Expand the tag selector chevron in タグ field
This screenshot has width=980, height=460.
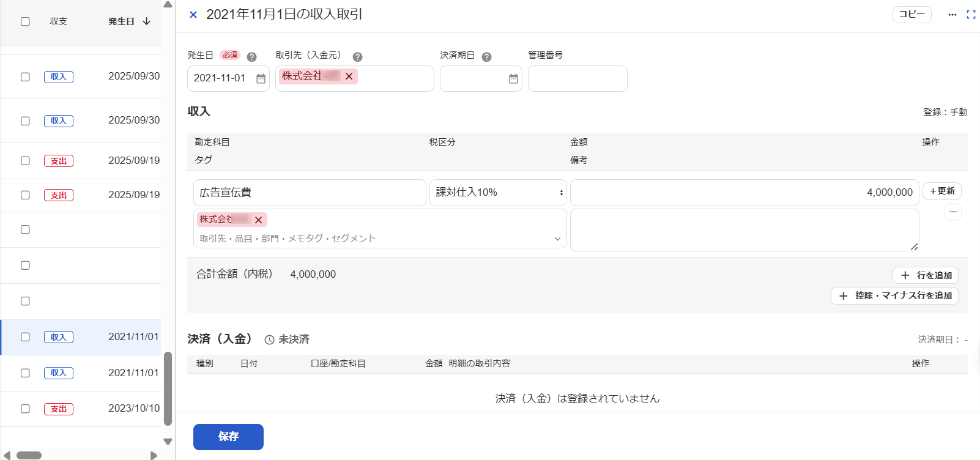click(x=557, y=239)
